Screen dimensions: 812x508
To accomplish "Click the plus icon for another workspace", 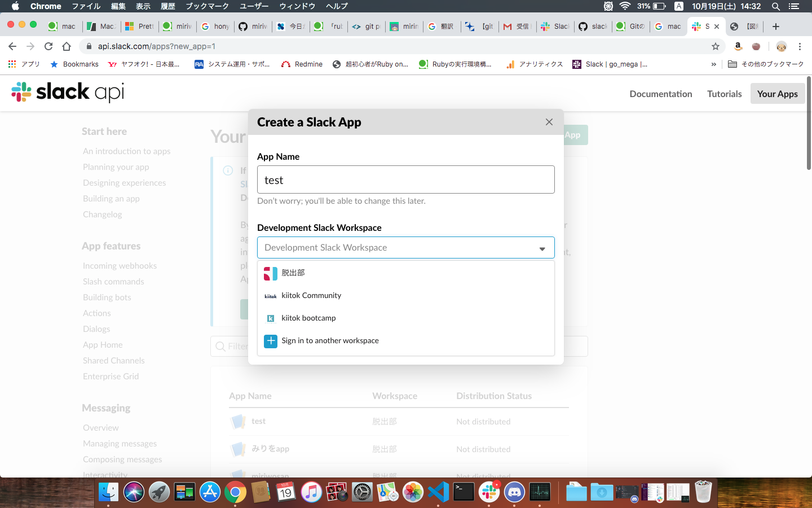I will click(271, 341).
